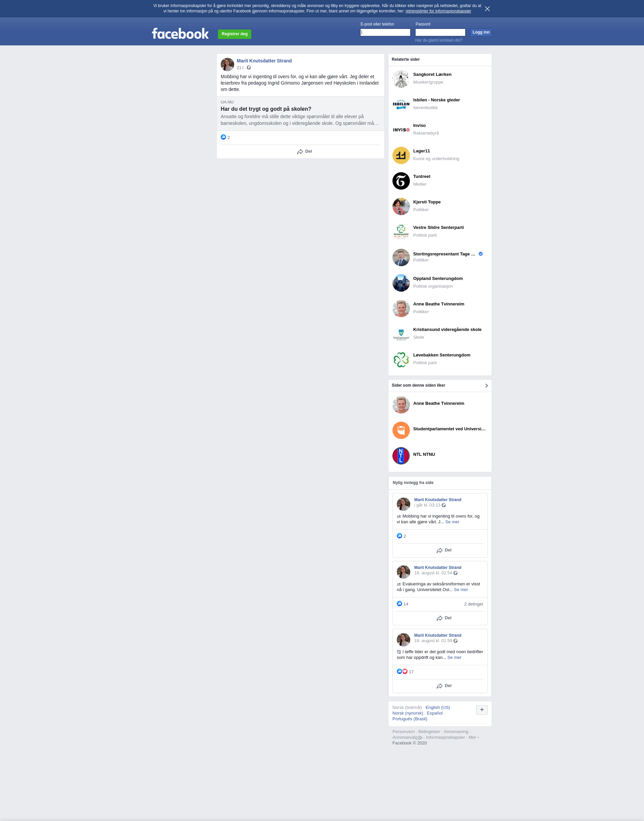
Task: Add more languages with plus button
Action: coord(482,710)
